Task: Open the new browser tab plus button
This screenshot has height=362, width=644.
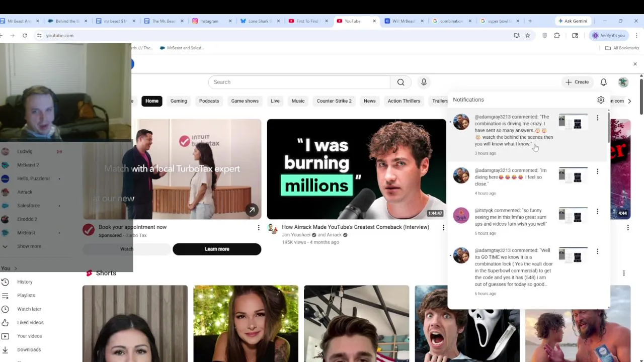Action: pyautogui.click(x=530, y=21)
